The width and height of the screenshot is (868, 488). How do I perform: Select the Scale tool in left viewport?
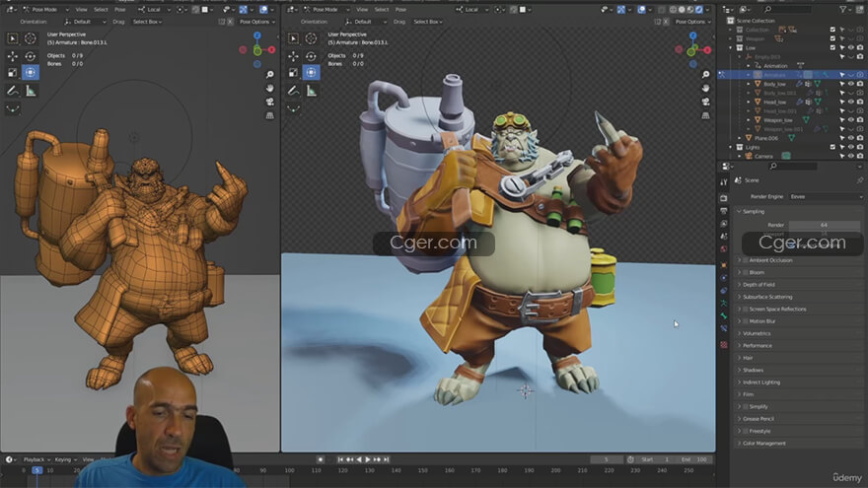coord(12,73)
